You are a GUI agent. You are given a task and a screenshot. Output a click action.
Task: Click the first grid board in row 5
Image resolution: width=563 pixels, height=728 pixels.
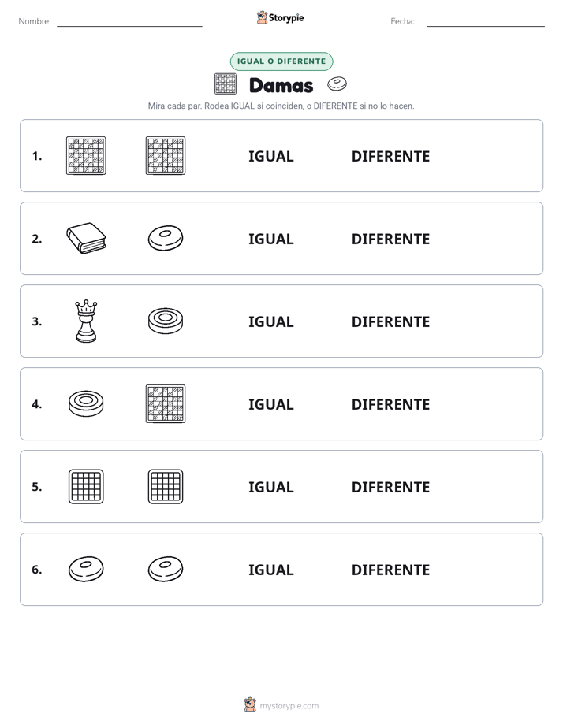pyautogui.click(x=86, y=486)
